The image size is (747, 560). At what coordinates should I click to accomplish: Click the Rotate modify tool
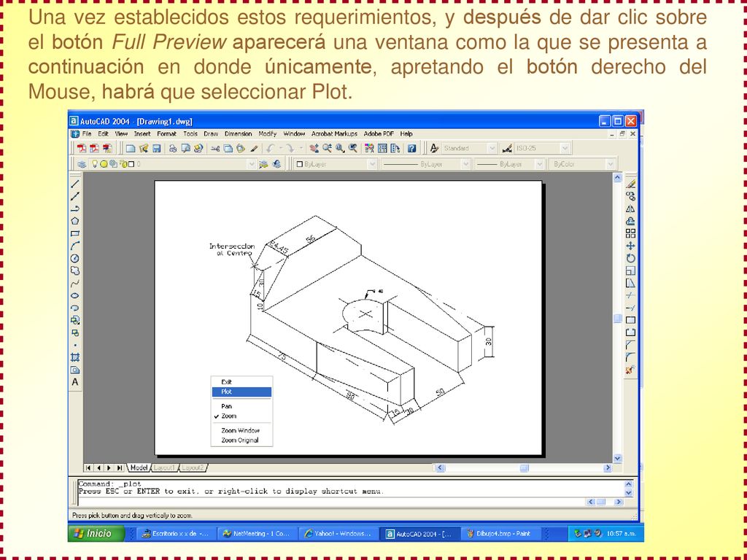(x=631, y=258)
